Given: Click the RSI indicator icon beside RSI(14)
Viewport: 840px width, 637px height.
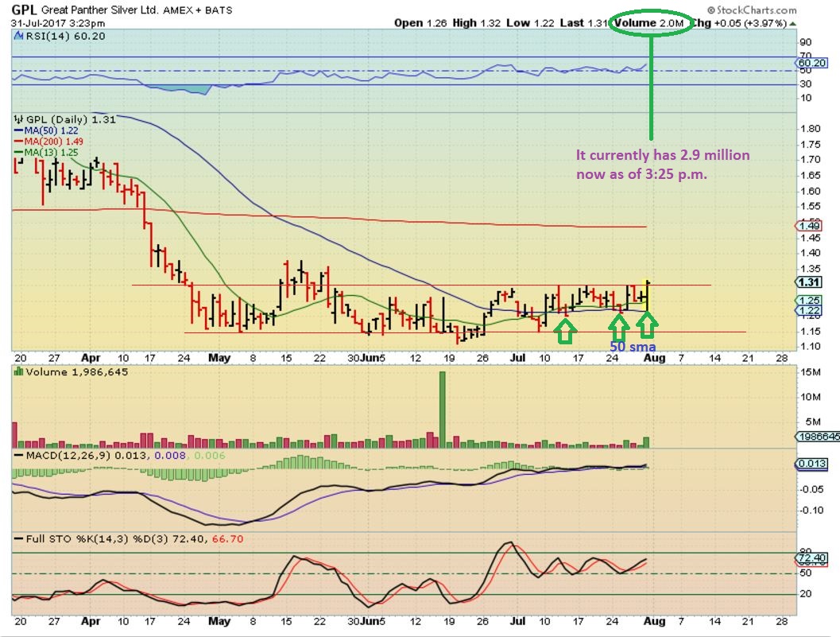Looking at the screenshot, I should point(18,36).
